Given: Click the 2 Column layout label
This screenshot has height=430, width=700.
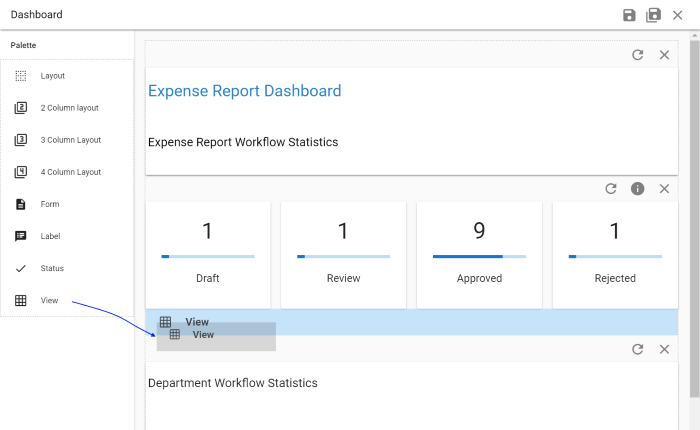Looking at the screenshot, I should click(70, 108).
